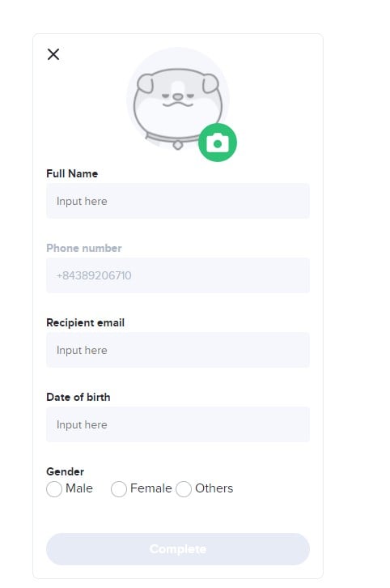The height and width of the screenshot is (588, 390).
Task: Click the word 'Male' beside radio
Action: (x=79, y=488)
